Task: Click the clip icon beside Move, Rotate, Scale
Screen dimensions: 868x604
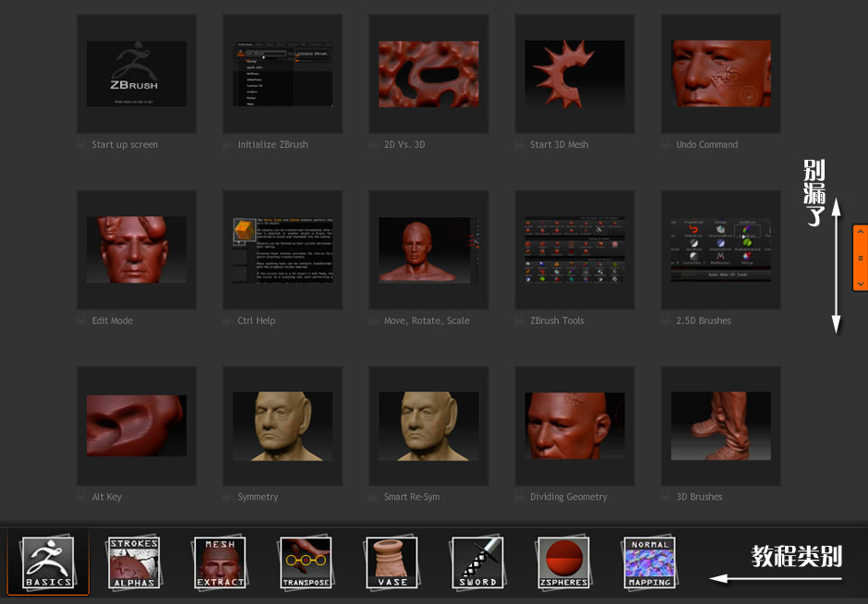Action: tap(374, 320)
